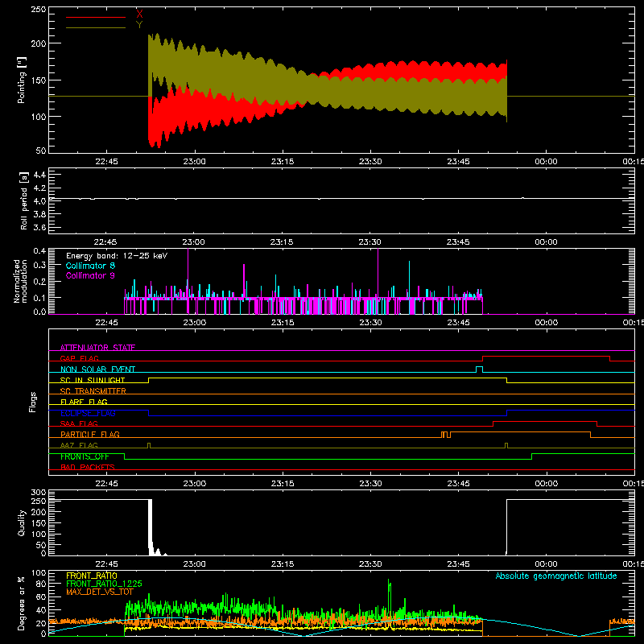Click the Collimator 8 legend entry
Image resolution: width=644 pixels, height=644 pixels.
pyautogui.click(x=90, y=266)
